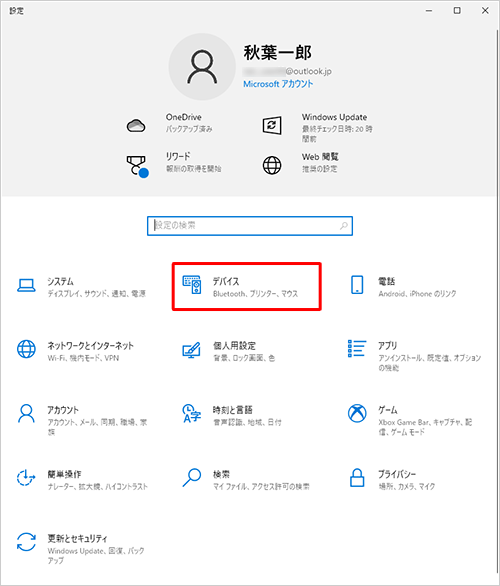Click the 秋葉一郎 user name

(278, 52)
